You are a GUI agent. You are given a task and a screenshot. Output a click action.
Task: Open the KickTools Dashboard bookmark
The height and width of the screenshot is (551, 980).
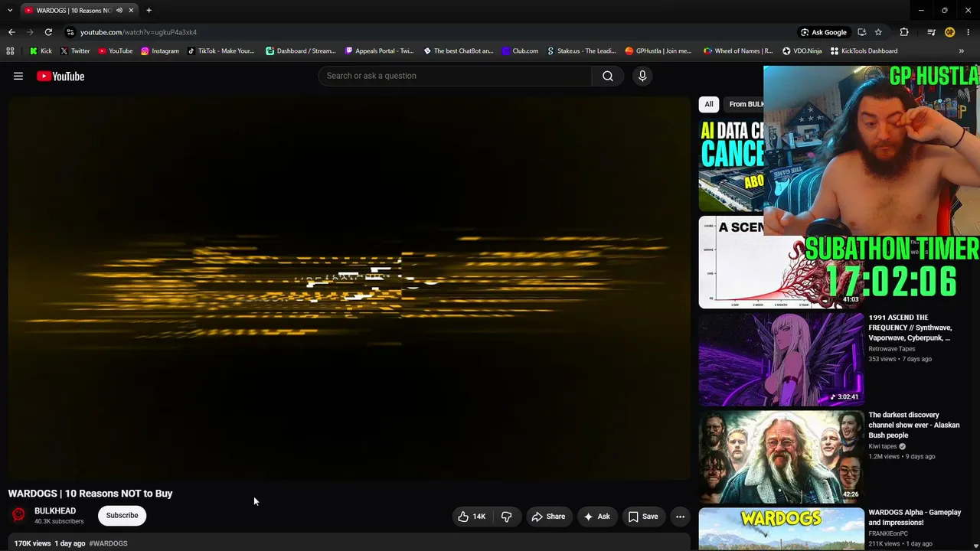(x=864, y=51)
